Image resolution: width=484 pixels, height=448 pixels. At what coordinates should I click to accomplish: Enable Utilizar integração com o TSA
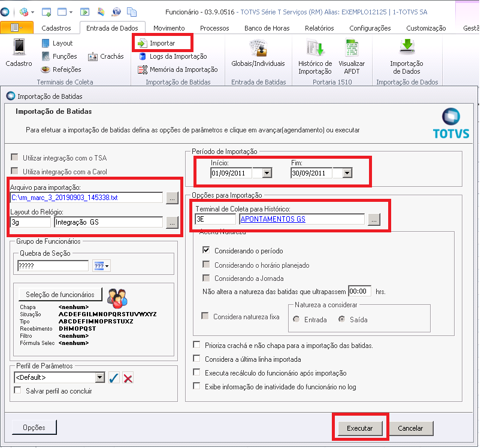pyautogui.click(x=14, y=158)
